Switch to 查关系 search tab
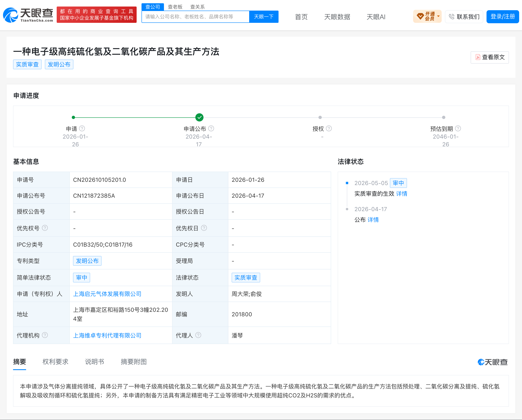Viewport: 522px width, 420px height. (197, 7)
